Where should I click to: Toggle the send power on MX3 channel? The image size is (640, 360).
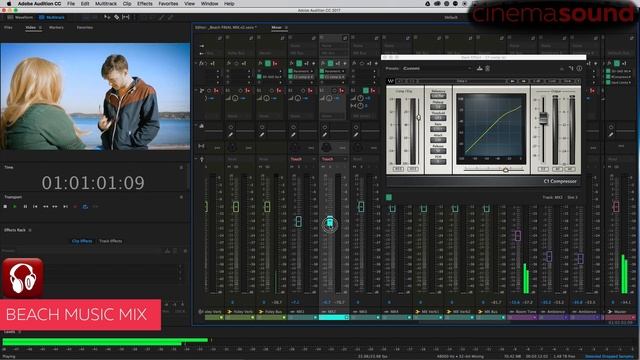(366, 91)
